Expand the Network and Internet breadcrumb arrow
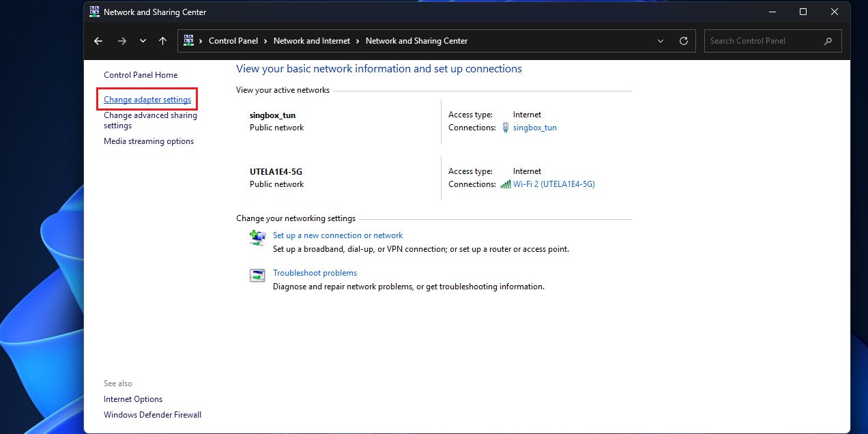This screenshot has width=868, height=434. [357, 41]
